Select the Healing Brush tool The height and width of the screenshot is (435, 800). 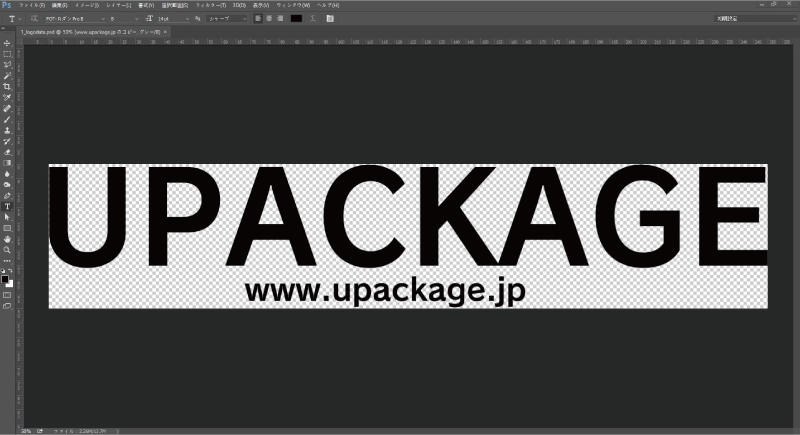tap(7, 109)
